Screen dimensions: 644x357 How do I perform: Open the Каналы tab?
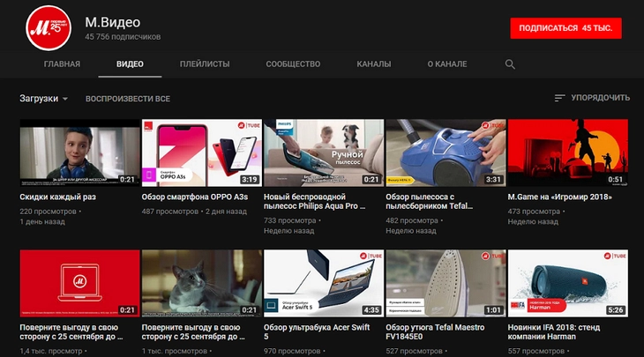(374, 64)
